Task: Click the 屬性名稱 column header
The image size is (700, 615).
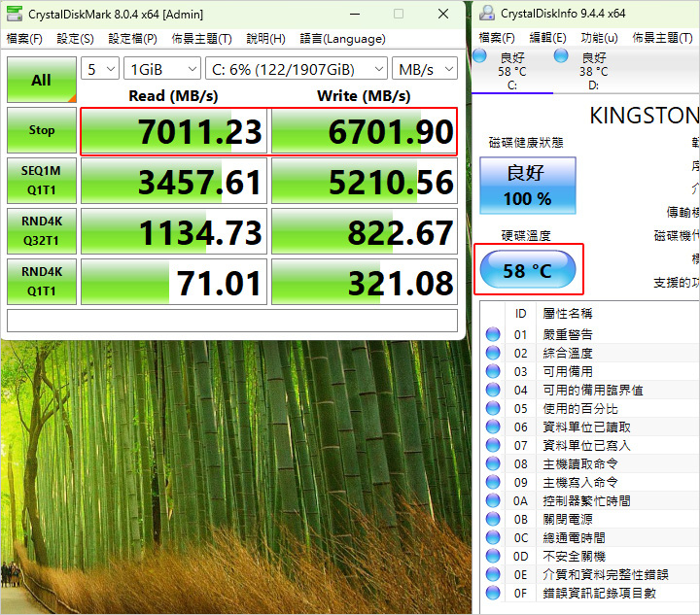Action: coord(568,314)
